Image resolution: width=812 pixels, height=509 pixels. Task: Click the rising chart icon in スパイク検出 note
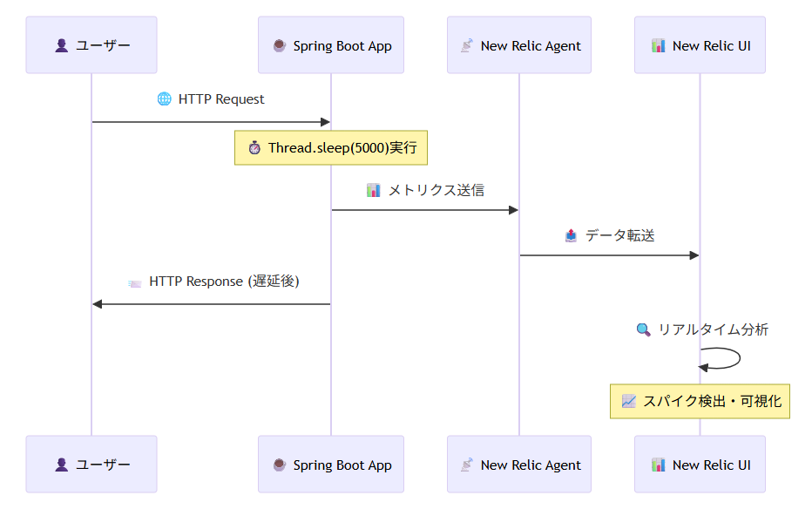629,401
